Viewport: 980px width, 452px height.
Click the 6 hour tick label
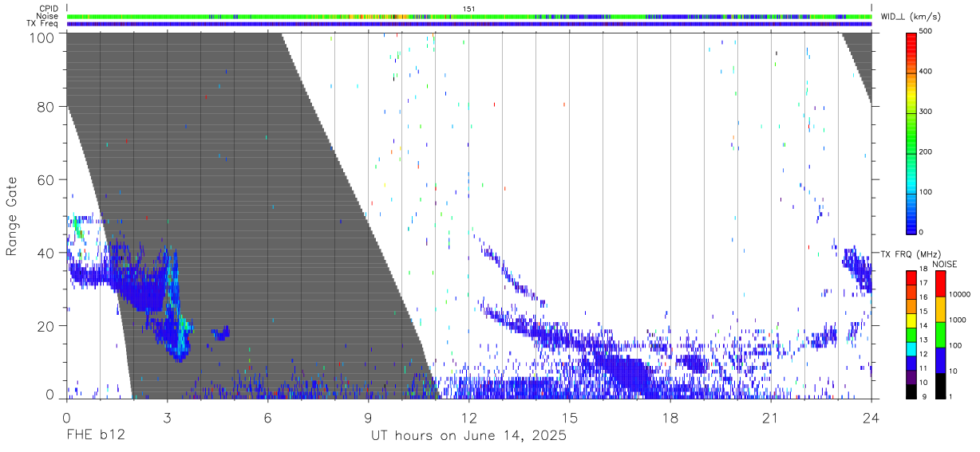(x=267, y=417)
